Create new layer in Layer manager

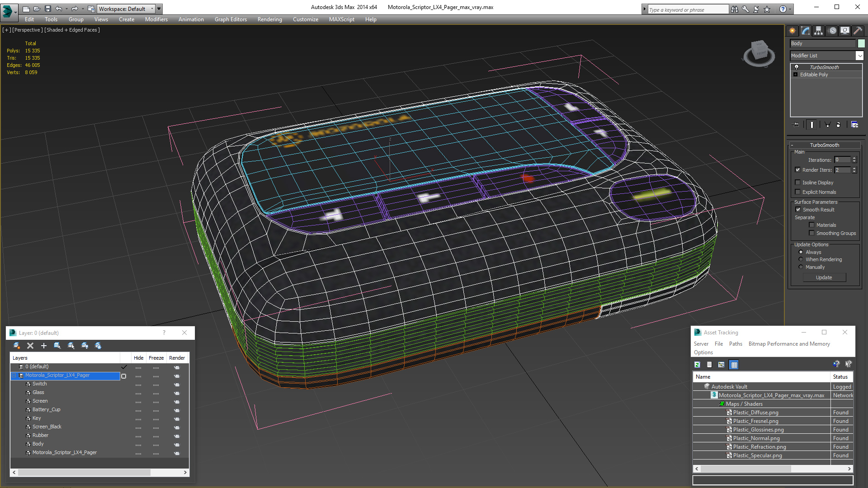[17, 346]
